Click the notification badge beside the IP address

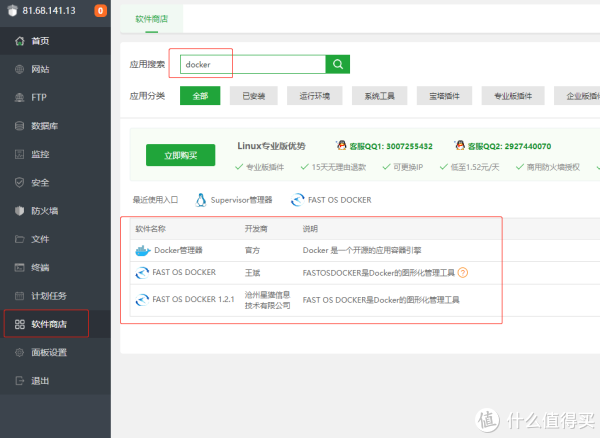pos(100,11)
